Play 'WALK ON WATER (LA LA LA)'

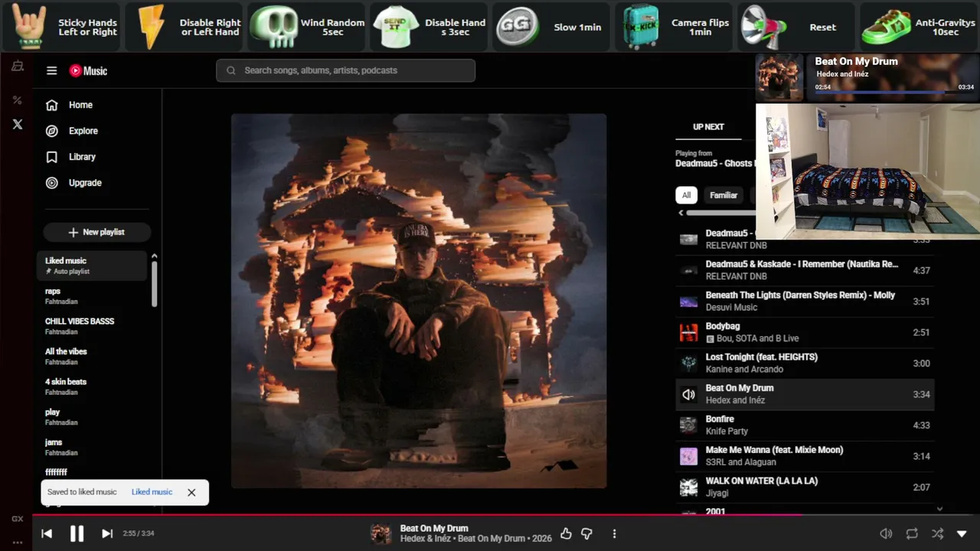(805, 487)
